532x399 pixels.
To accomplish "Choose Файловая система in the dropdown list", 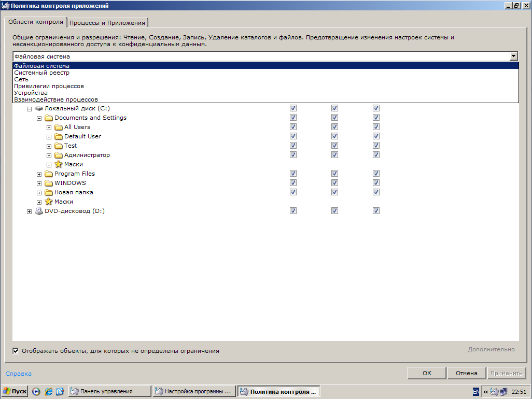I will [x=265, y=66].
